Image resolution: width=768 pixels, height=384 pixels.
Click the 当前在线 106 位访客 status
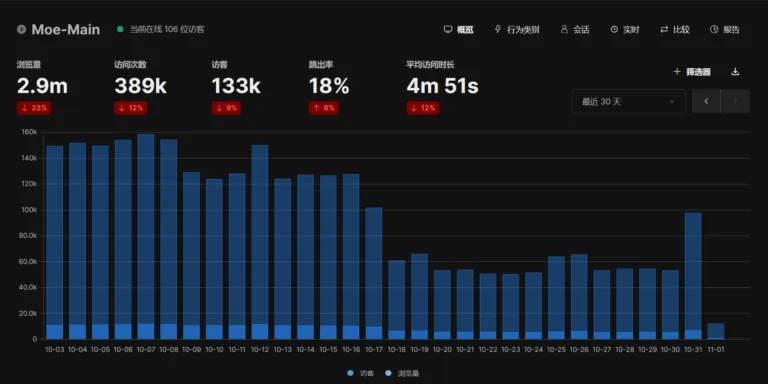pyautogui.click(x=161, y=29)
